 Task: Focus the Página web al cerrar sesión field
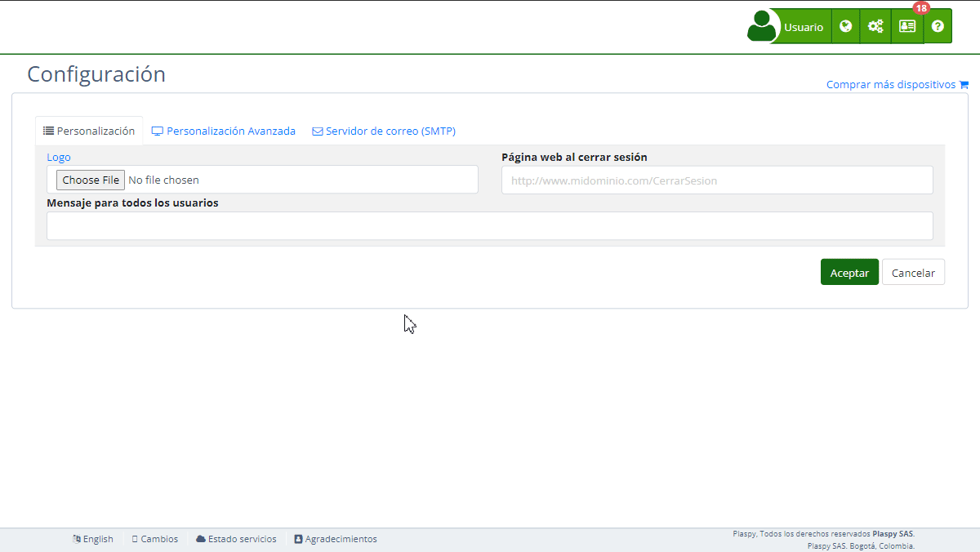(x=716, y=180)
